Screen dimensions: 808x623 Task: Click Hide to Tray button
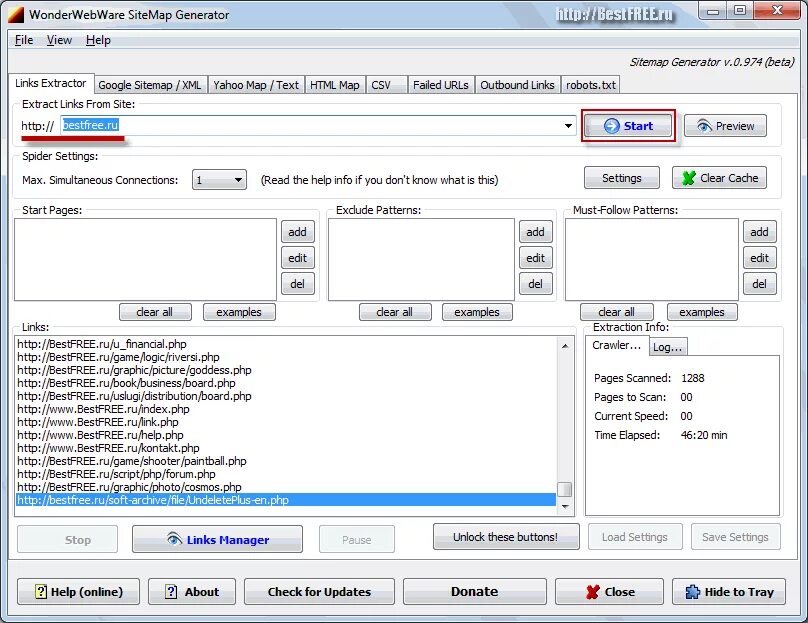coord(729,592)
